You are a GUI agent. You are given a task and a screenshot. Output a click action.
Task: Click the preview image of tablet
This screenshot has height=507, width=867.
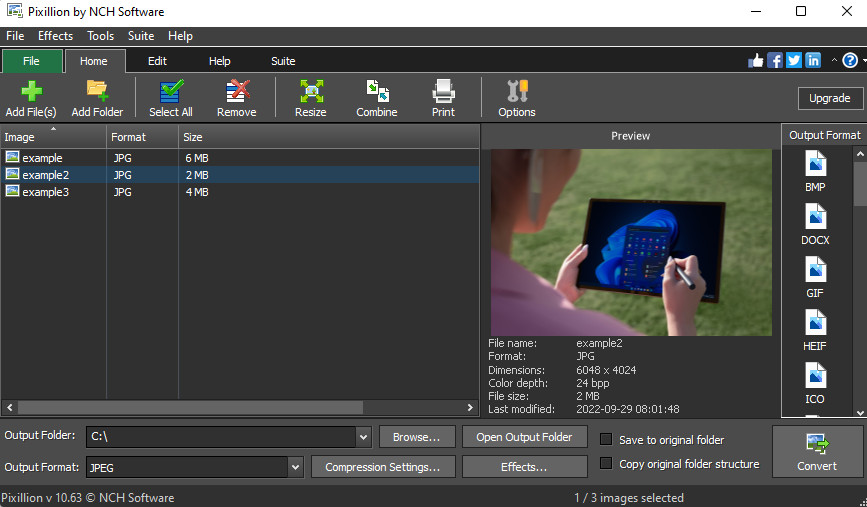[x=631, y=242]
